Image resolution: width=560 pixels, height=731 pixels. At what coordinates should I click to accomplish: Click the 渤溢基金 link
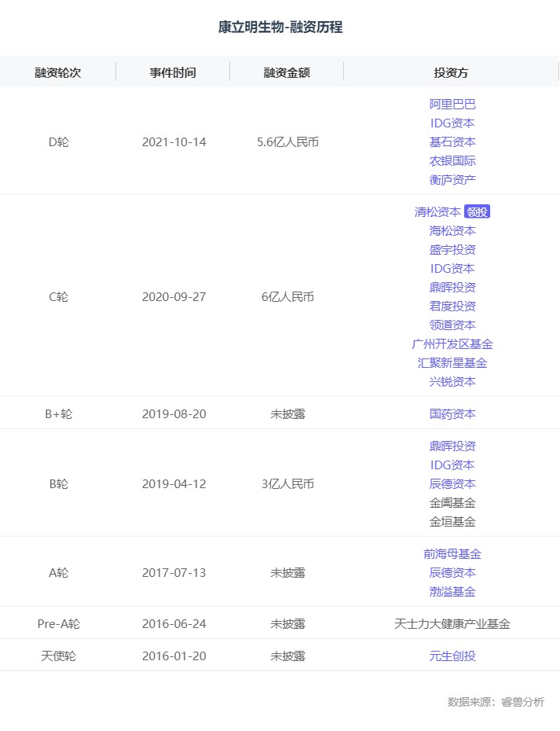pyautogui.click(x=452, y=592)
